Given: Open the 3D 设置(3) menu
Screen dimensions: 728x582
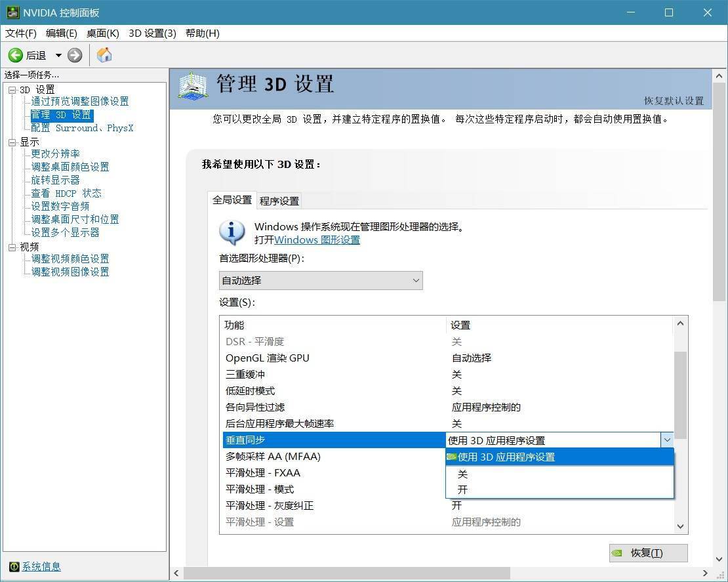Looking at the screenshot, I should coord(152,33).
